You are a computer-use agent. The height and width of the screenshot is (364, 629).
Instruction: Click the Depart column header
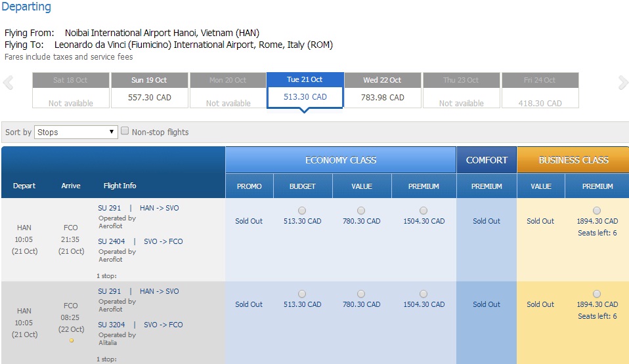pos(24,186)
